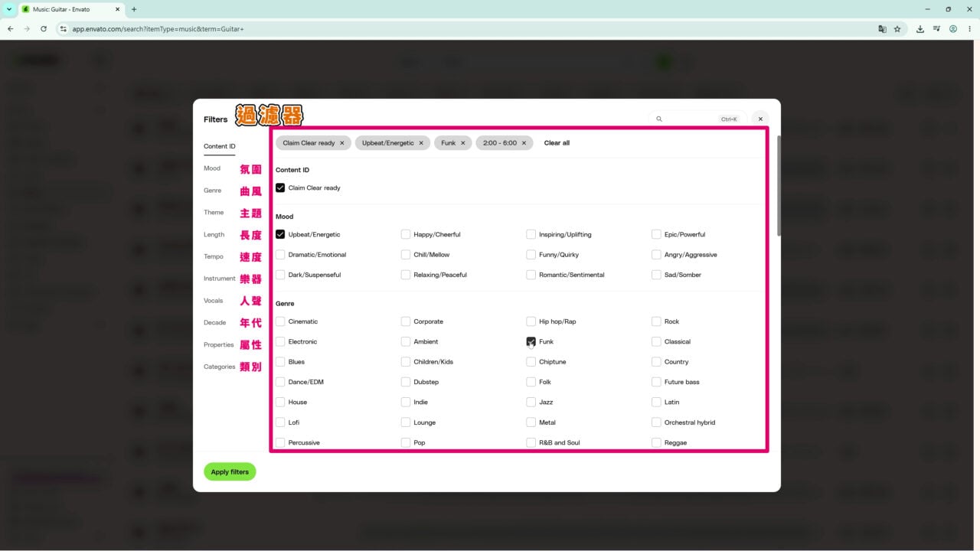Jump to Instrument filter section
The height and width of the screenshot is (551, 980).
click(x=220, y=279)
